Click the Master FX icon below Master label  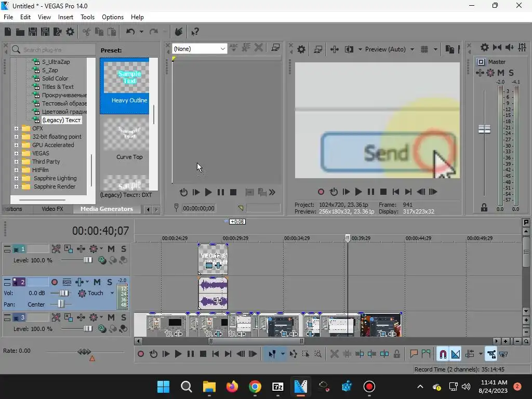click(x=480, y=73)
